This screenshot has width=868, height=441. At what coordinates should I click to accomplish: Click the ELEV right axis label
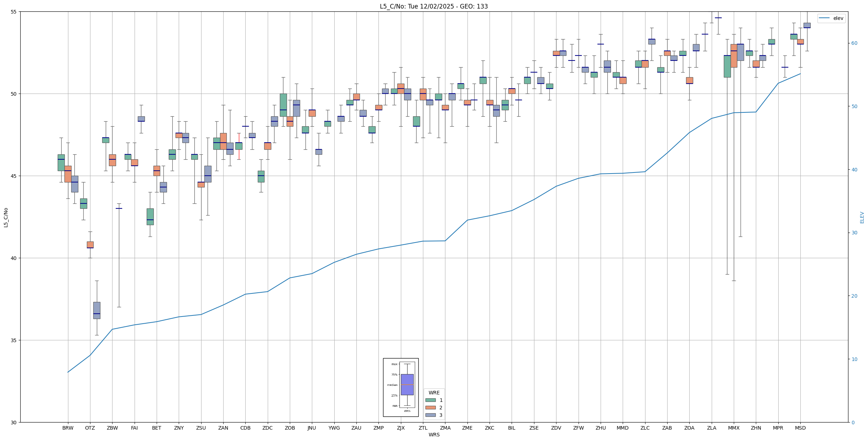[x=862, y=217]
